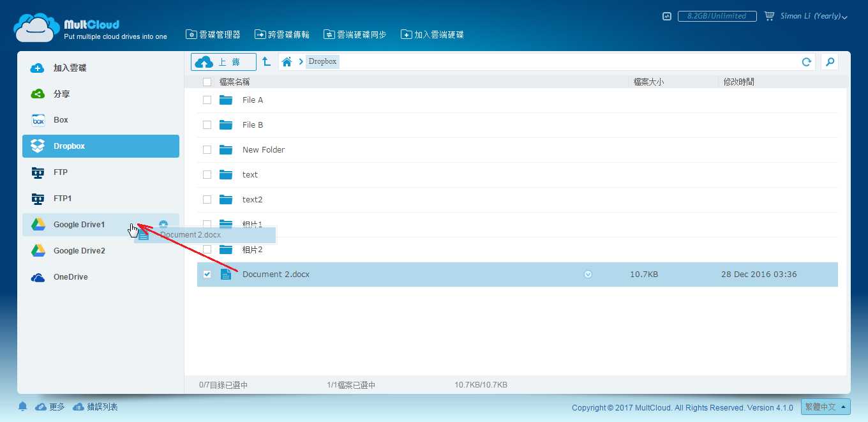
Task: Click the MultCloud cloud logo
Action: pyautogui.click(x=36, y=27)
